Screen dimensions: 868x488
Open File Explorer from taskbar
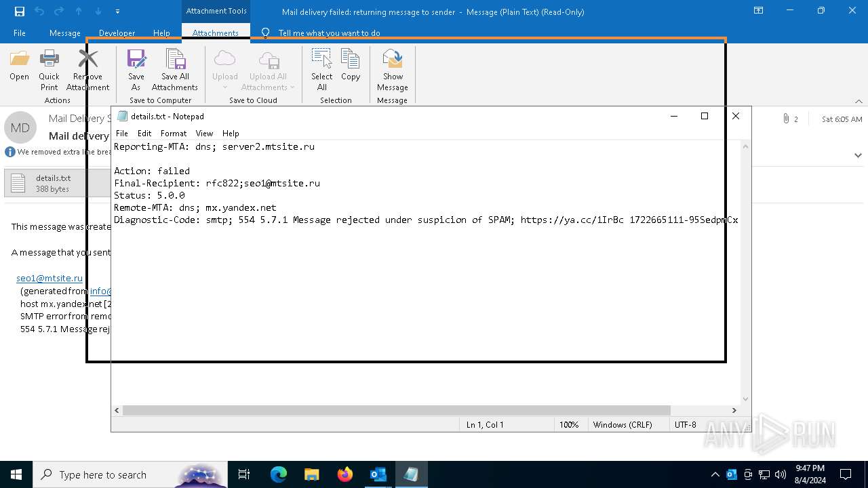[x=311, y=474]
